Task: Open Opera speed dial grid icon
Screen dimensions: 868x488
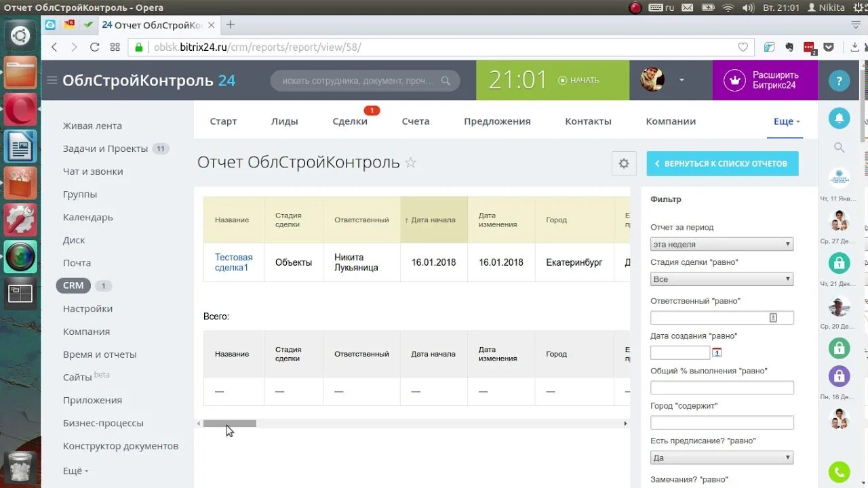Action: [x=115, y=47]
